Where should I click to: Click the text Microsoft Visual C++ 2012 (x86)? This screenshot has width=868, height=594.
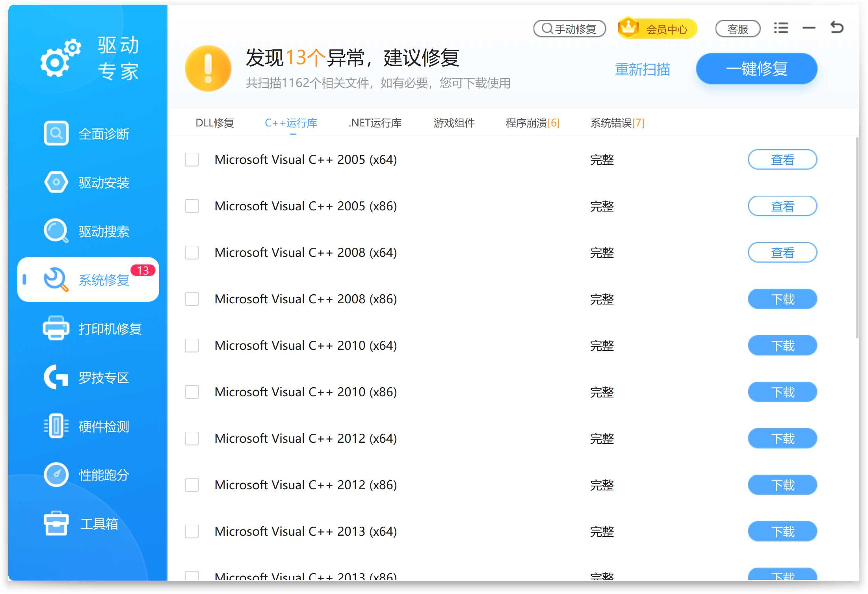point(306,485)
